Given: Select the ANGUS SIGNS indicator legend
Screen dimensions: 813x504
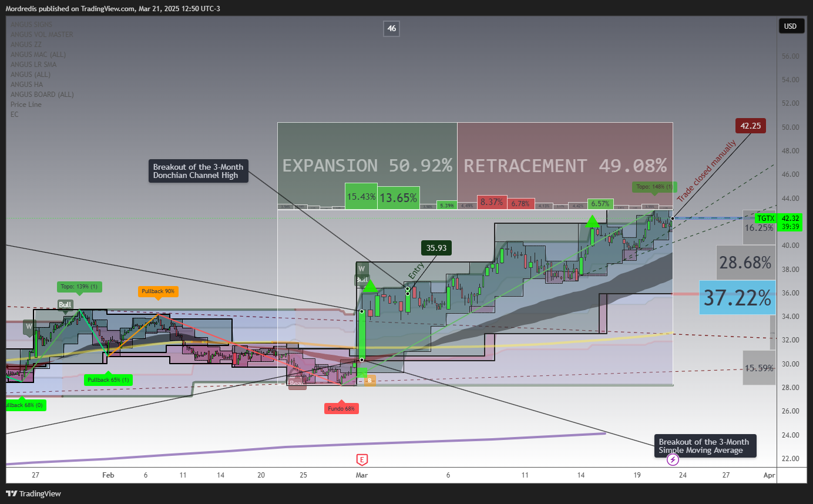Looking at the screenshot, I should [31, 25].
